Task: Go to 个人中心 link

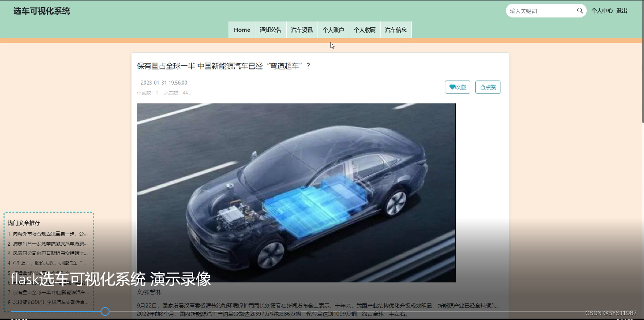Action: (602, 11)
